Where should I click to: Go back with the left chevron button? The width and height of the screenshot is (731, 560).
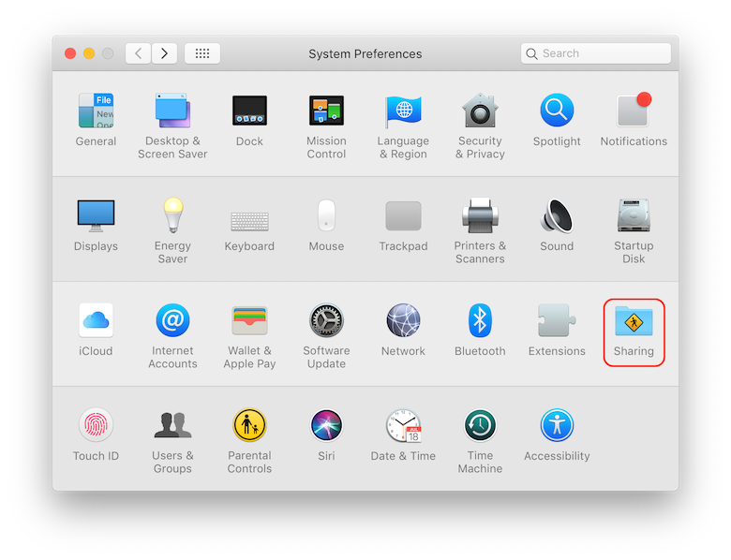[138, 53]
